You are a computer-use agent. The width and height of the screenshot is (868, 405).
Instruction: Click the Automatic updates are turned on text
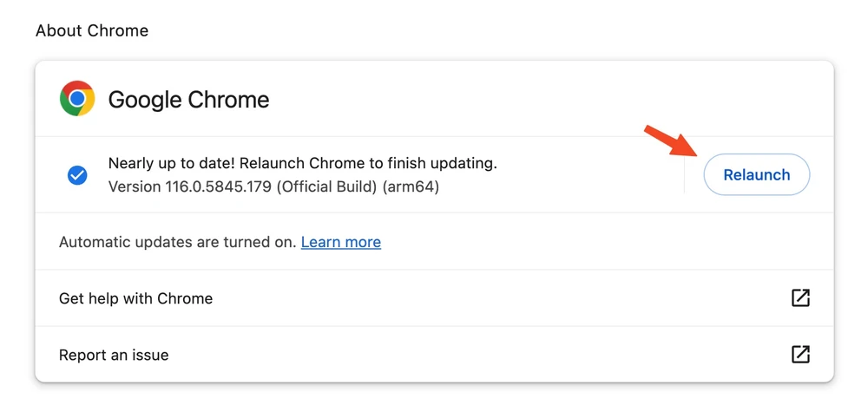pyautogui.click(x=177, y=242)
